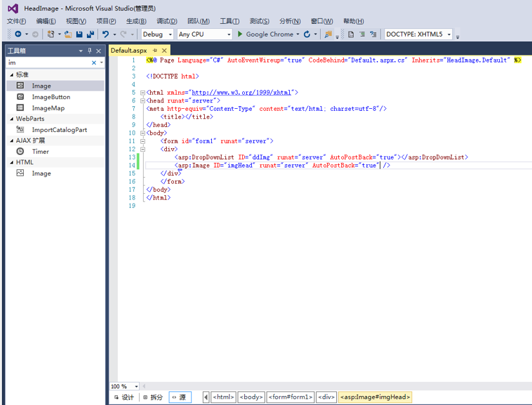This screenshot has width=532, height=405.
Task: Select the Default.aspx document tab
Action: tap(129, 50)
